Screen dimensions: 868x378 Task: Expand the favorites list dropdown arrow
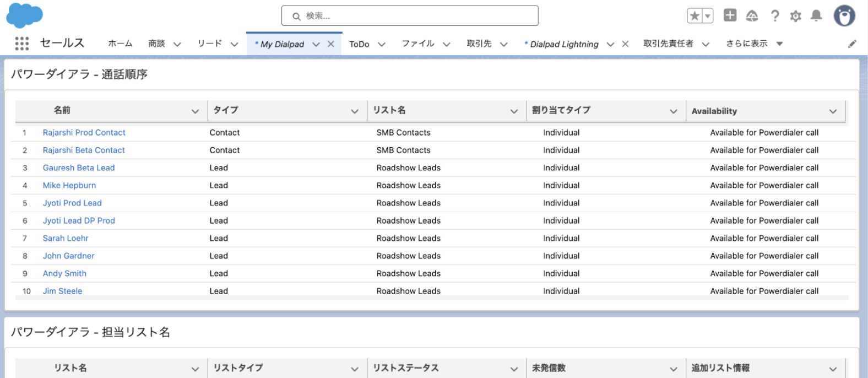pyautogui.click(x=708, y=16)
